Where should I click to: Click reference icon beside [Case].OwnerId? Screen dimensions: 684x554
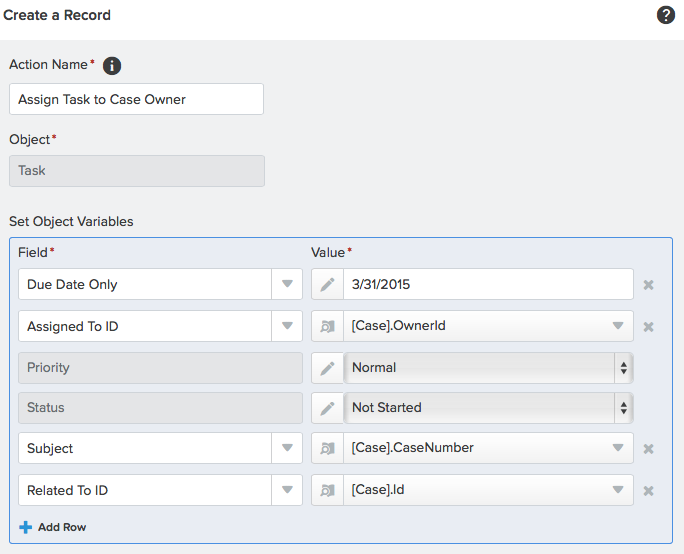click(328, 326)
